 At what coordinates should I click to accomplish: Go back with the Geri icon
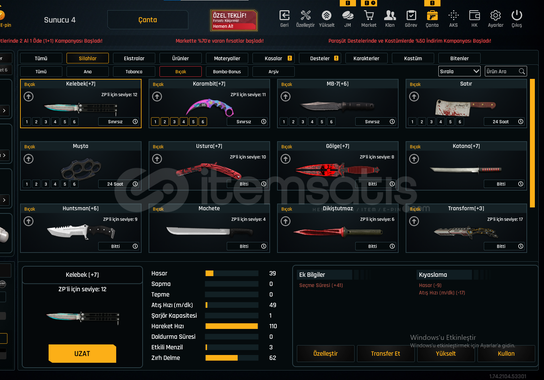click(284, 16)
